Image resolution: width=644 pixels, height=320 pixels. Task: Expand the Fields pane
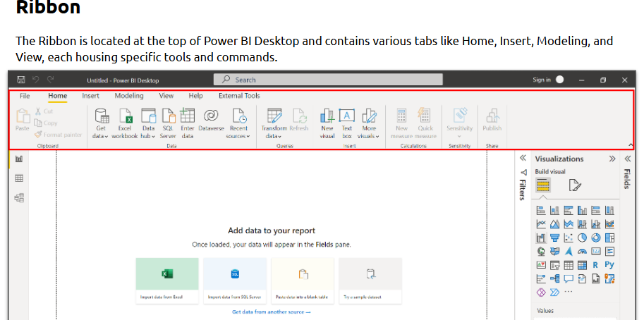coord(627,159)
